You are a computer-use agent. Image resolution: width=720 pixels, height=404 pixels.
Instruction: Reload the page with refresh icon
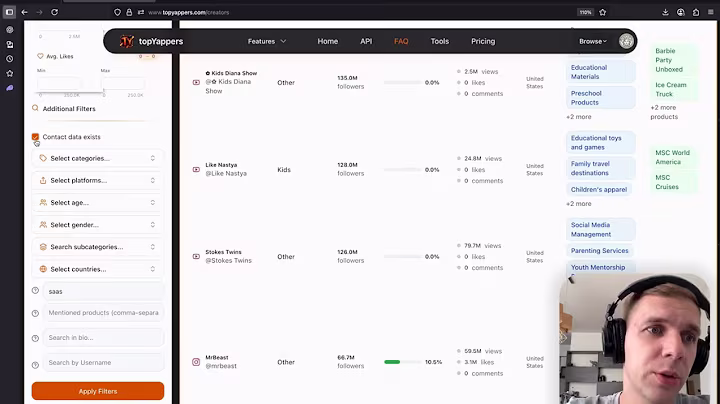point(55,12)
